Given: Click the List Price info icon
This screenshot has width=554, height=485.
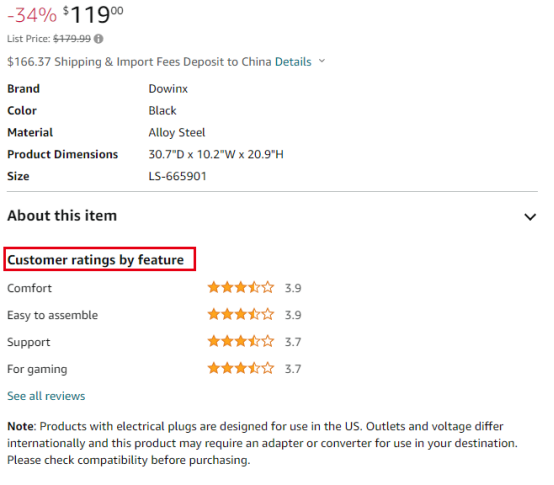Looking at the screenshot, I should coord(99,39).
